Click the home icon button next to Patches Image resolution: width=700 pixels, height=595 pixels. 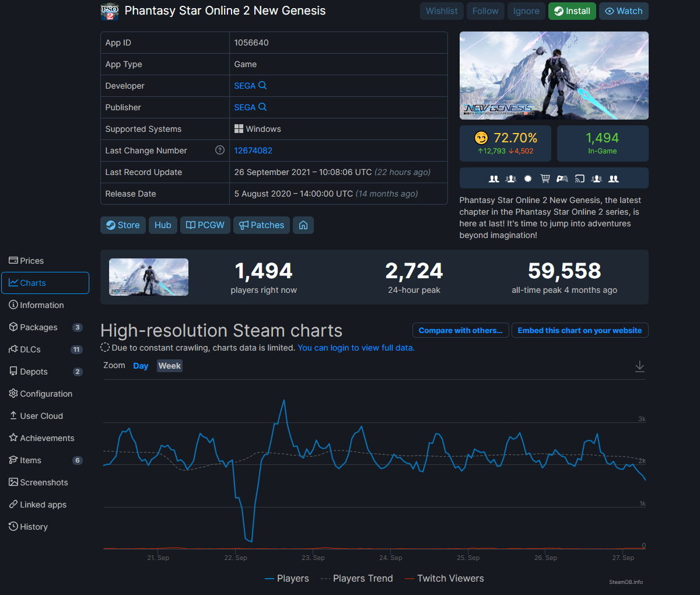coord(303,225)
